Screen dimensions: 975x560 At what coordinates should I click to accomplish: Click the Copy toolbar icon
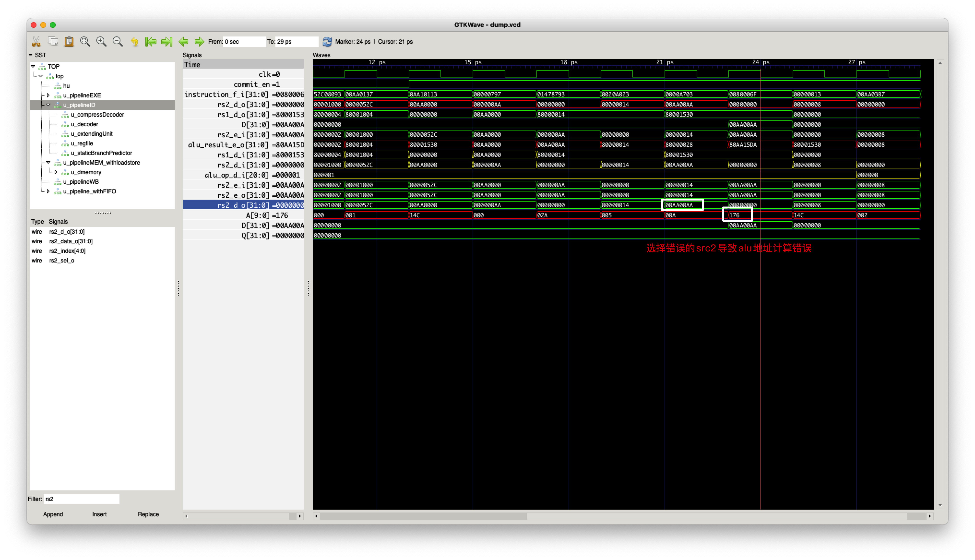click(53, 41)
